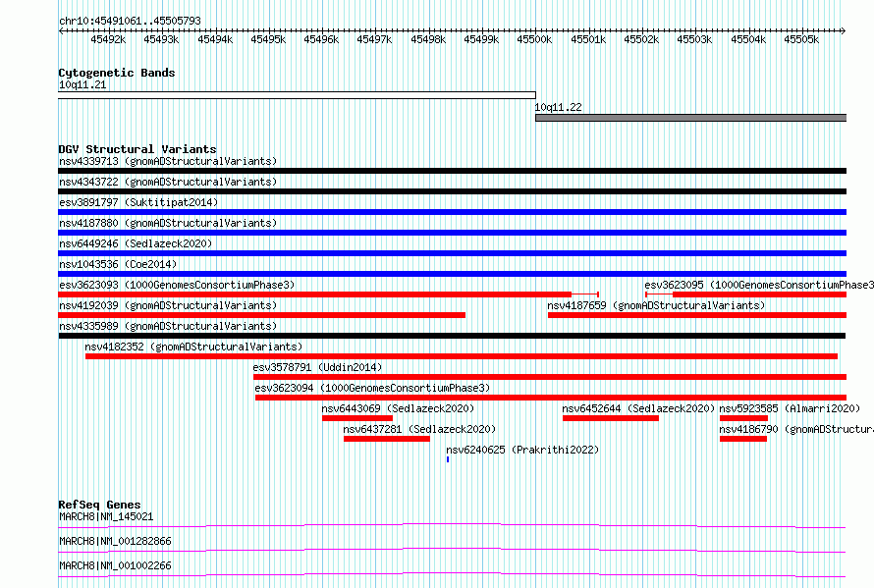The width and height of the screenshot is (874, 588).
Task: Click black bar of nsv4335989
Action: coord(452,336)
